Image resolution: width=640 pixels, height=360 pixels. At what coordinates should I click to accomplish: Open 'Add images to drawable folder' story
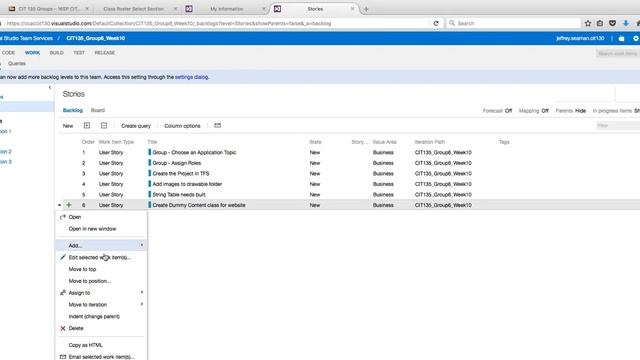[x=187, y=184]
